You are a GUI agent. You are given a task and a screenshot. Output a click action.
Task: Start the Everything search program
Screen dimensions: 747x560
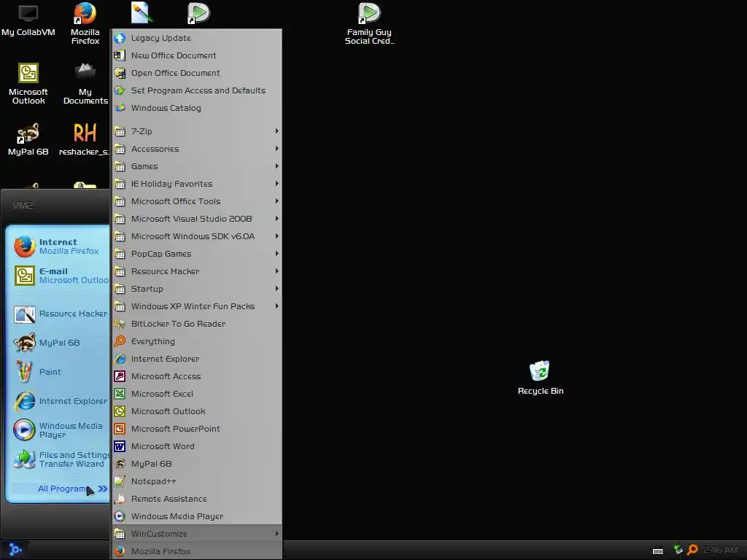[x=197, y=341]
